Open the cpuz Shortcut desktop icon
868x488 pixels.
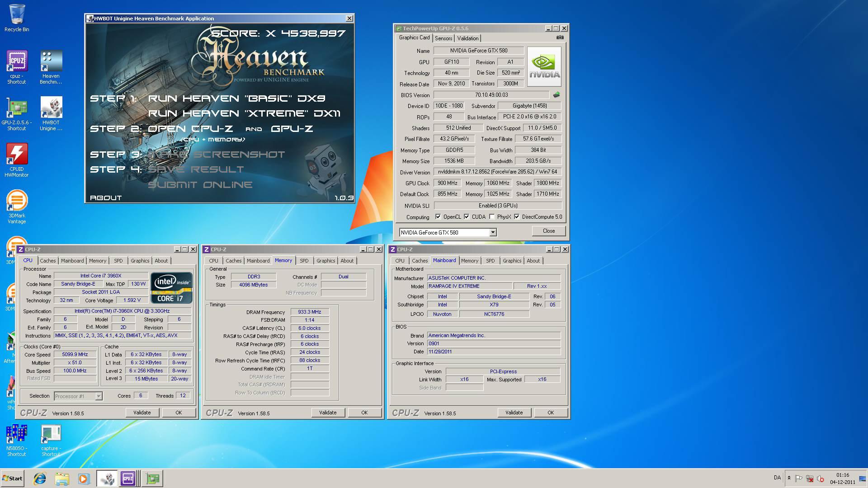[x=17, y=67]
